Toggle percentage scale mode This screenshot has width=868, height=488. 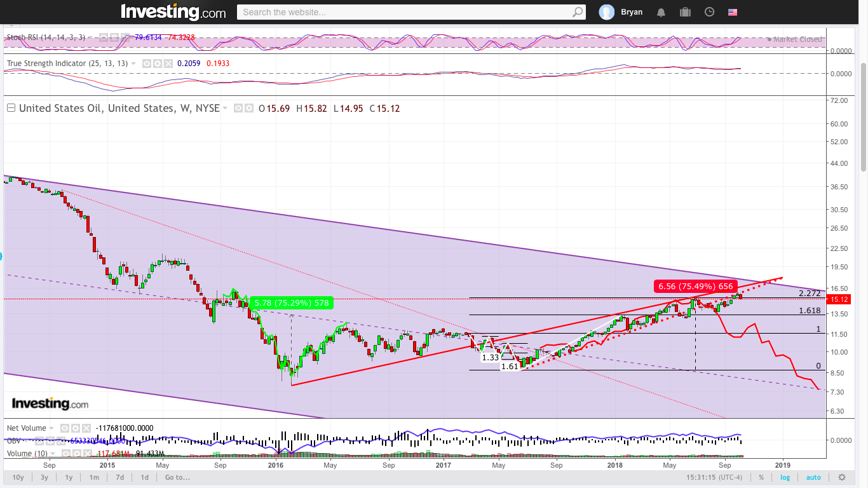point(761,477)
